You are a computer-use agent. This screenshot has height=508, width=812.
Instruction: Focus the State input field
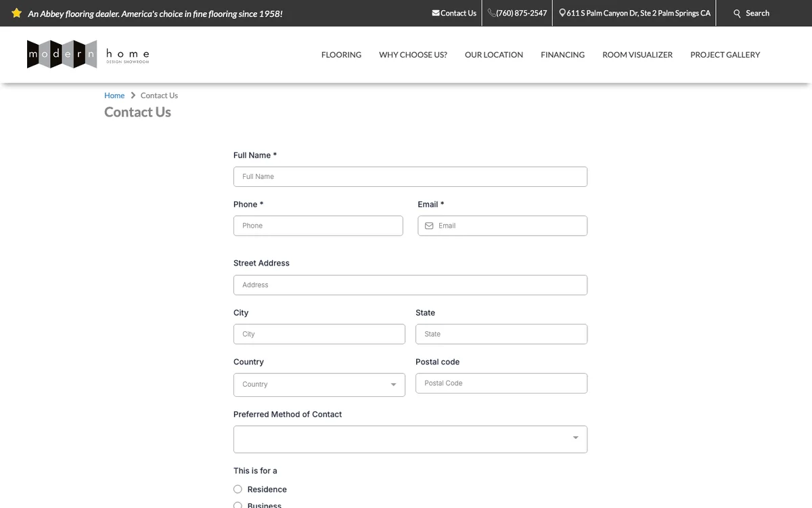pyautogui.click(x=501, y=334)
